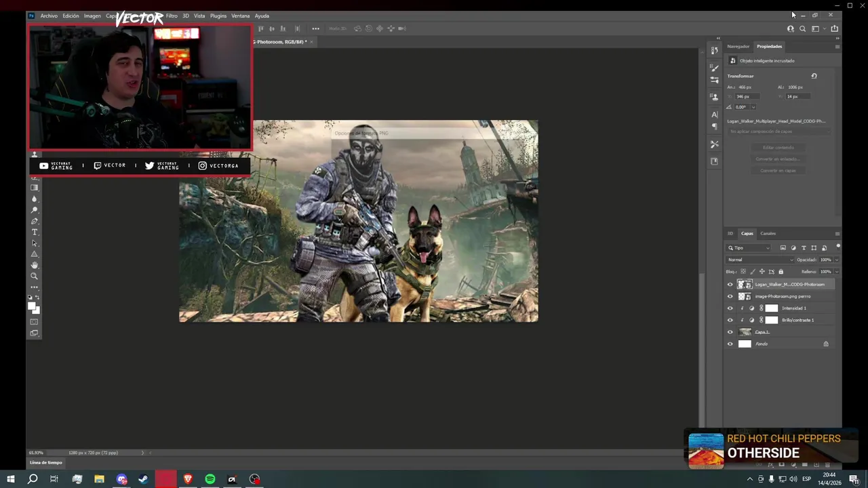868x488 pixels.
Task: Toggle lock all padlock icon
Action: pyautogui.click(x=781, y=272)
